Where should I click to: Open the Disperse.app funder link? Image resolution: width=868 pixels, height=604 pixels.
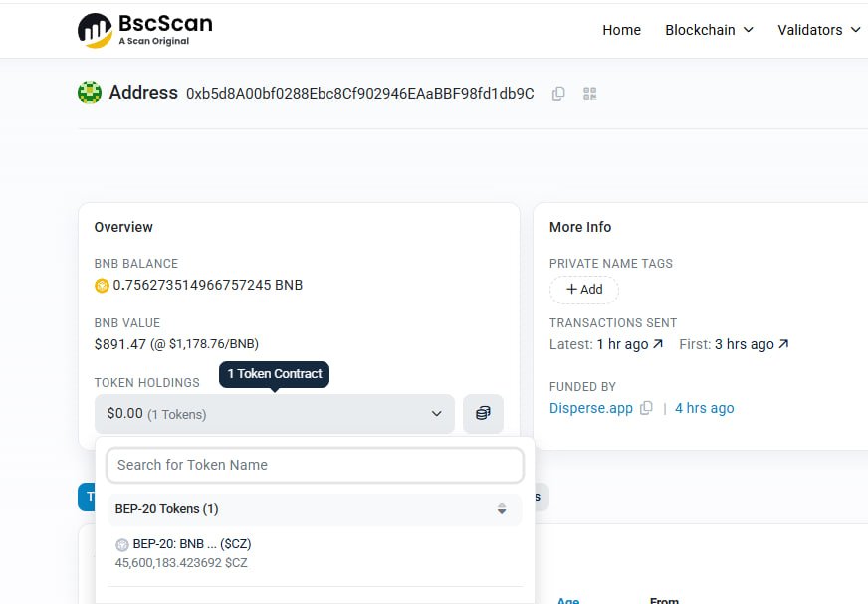pyautogui.click(x=591, y=408)
